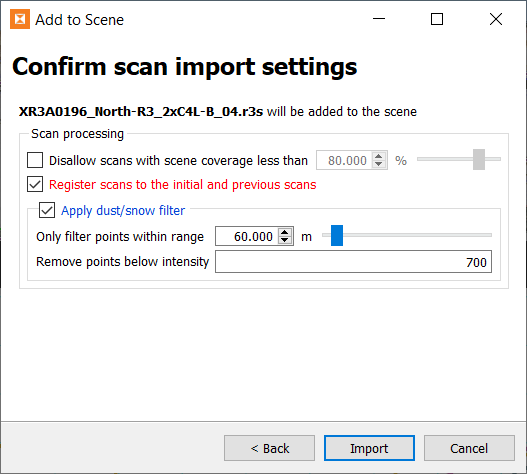The width and height of the screenshot is (527, 474).
Task: Toggle the Apply dust/snow filter checkbox
Action: tap(47, 210)
